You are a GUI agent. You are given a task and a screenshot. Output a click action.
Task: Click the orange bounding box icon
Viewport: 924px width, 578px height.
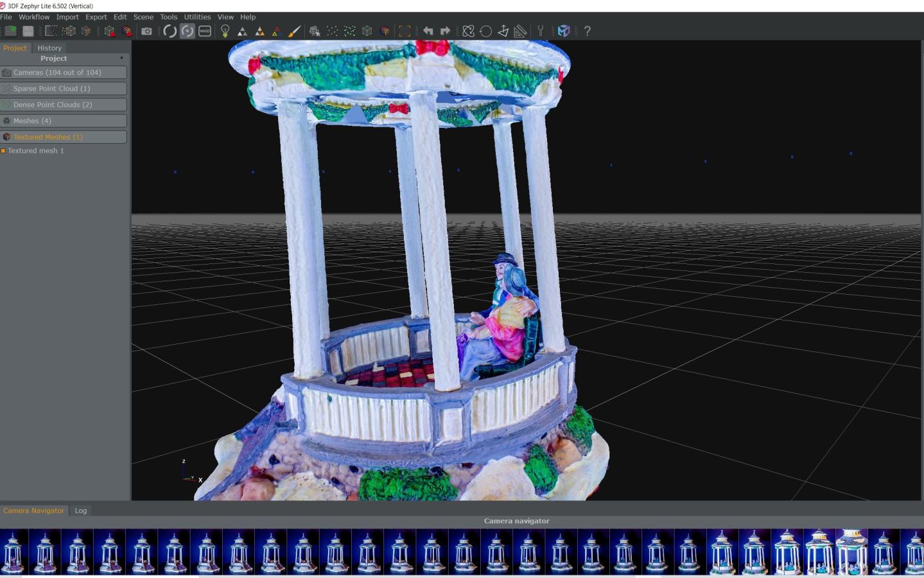click(405, 31)
